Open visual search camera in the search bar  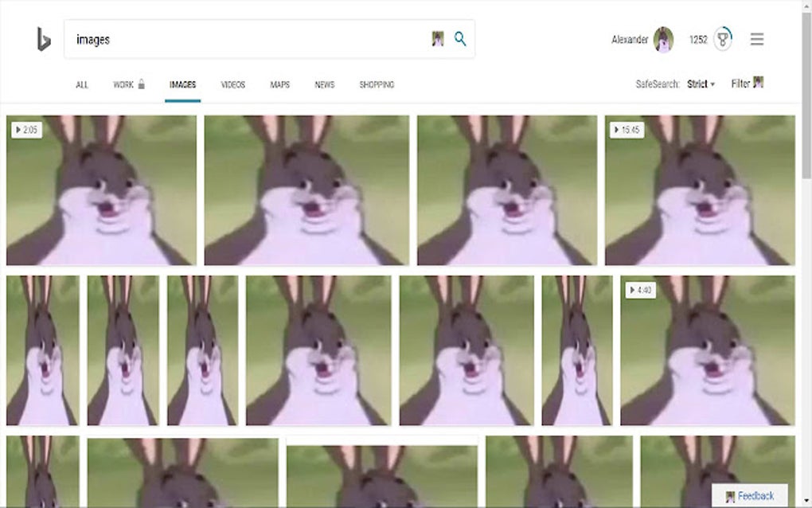[437, 38]
